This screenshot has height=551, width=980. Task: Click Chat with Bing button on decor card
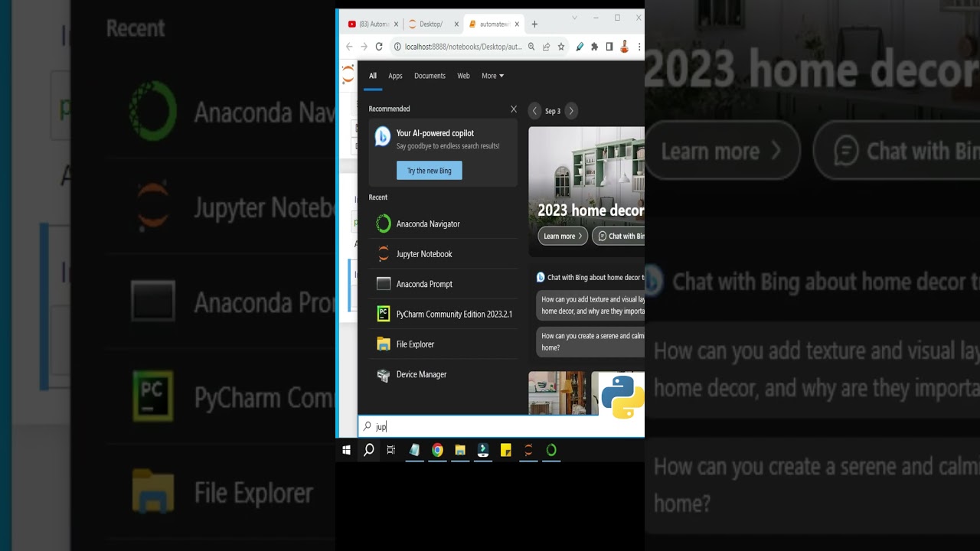[619, 236]
